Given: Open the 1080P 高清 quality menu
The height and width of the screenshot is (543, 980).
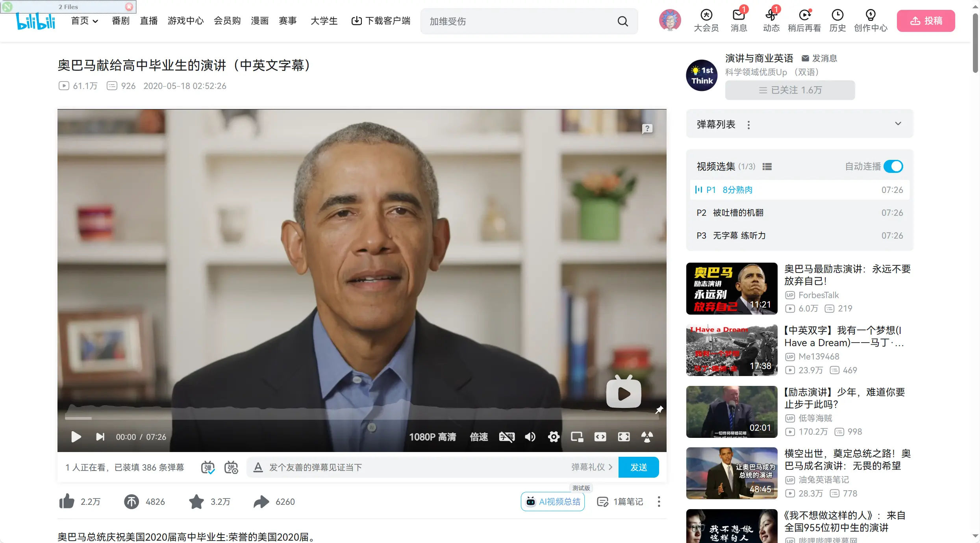Looking at the screenshot, I should point(432,437).
